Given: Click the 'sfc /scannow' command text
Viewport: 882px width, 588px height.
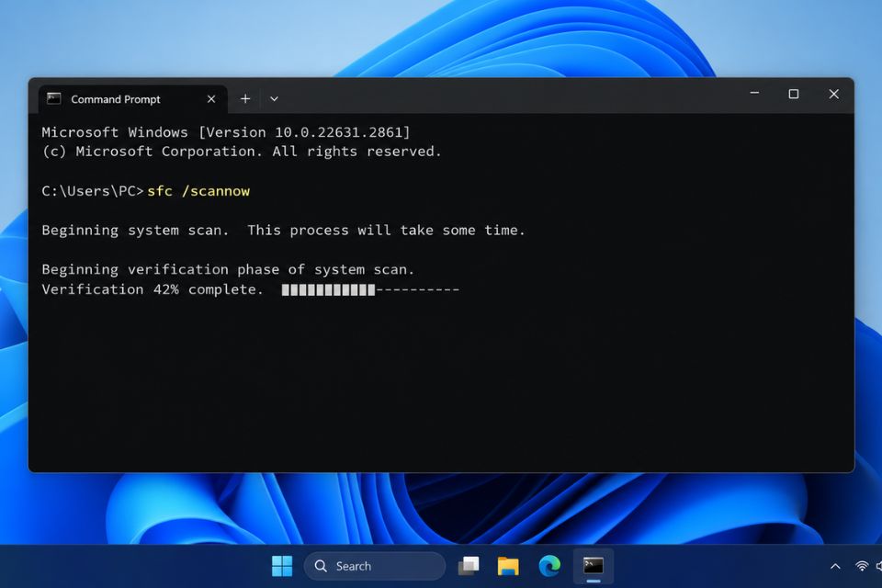Looking at the screenshot, I should [x=198, y=191].
